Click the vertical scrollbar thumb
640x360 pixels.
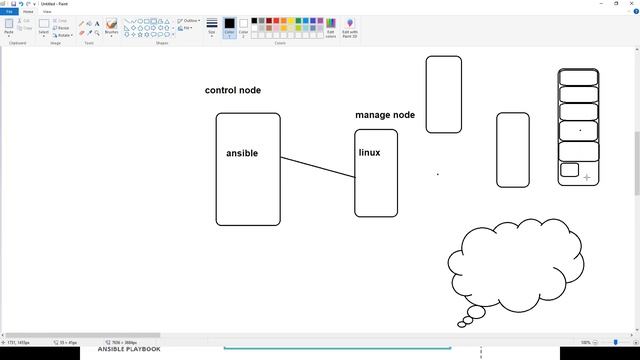point(637,164)
